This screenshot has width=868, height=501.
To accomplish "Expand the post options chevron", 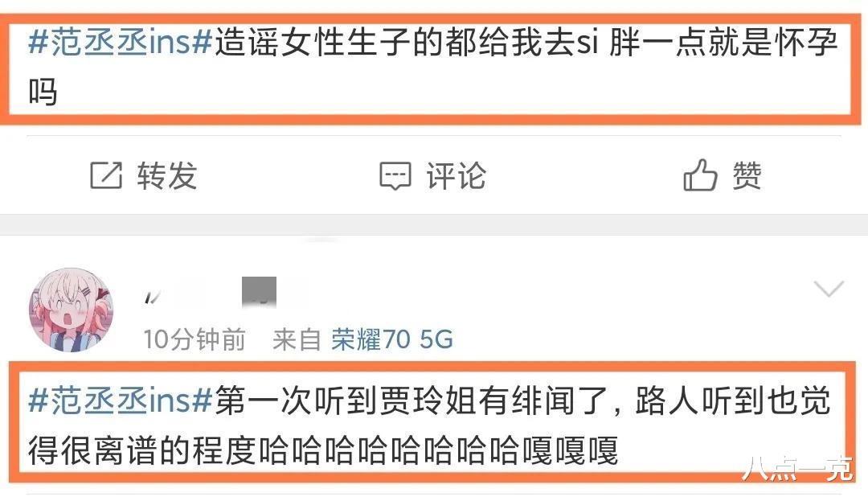I will click(828, 289).
